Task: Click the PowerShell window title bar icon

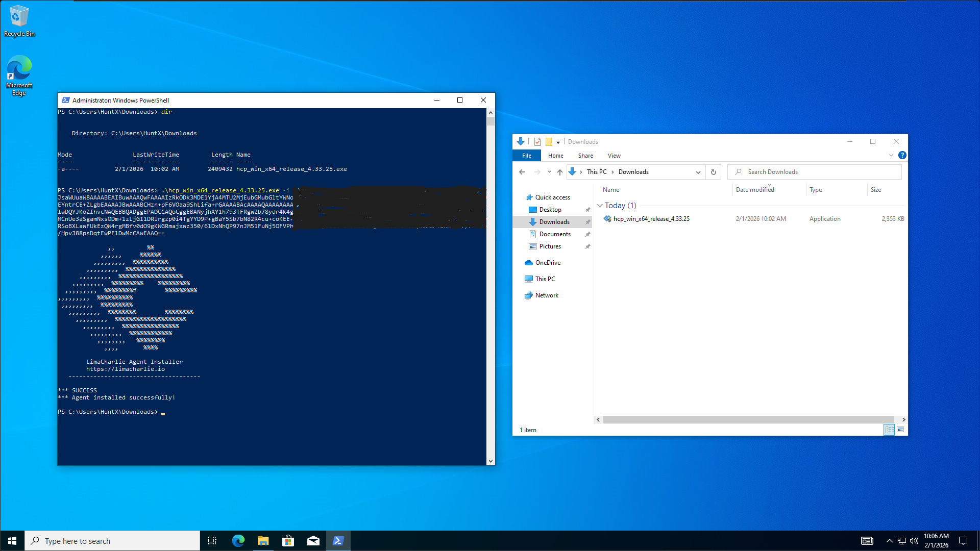Action: pos(66,100)
